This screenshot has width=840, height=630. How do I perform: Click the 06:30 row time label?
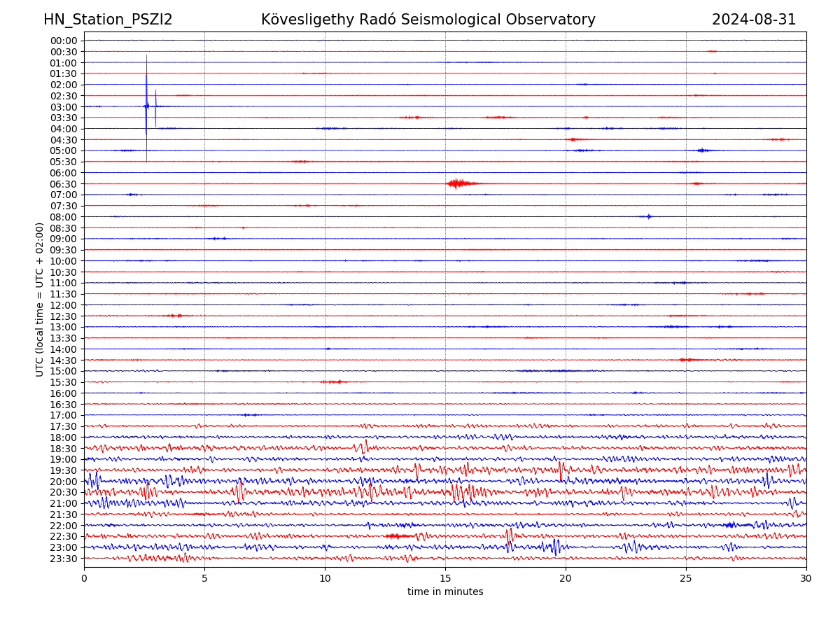64,184
